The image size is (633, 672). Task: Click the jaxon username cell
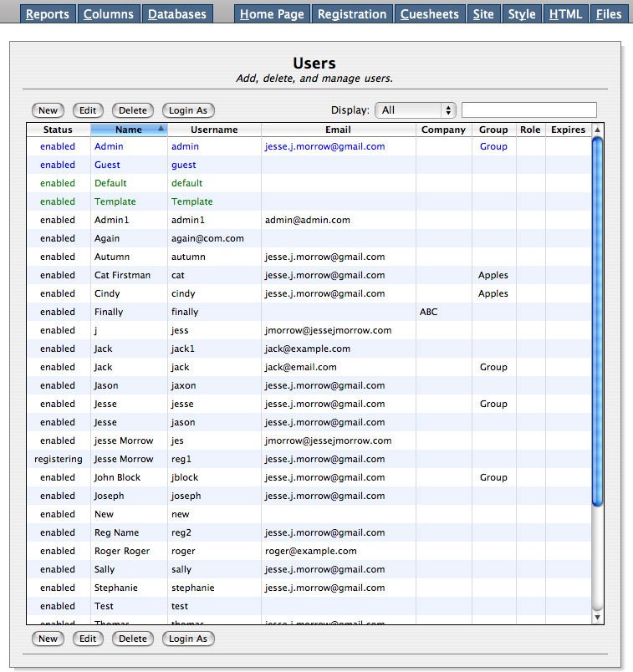point(184,385)
